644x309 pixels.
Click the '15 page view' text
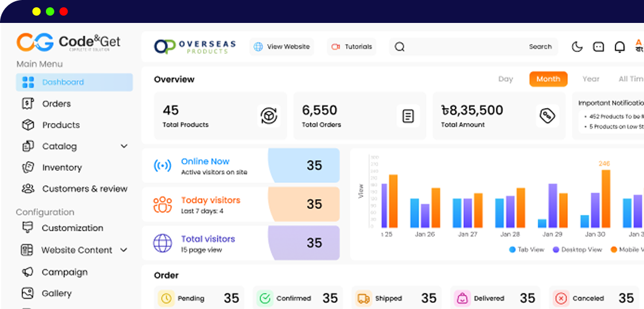click(201, 250)
